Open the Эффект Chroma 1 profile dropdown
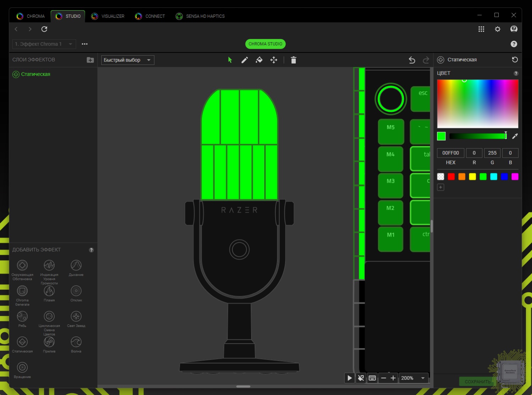 [x=44, y=44]
